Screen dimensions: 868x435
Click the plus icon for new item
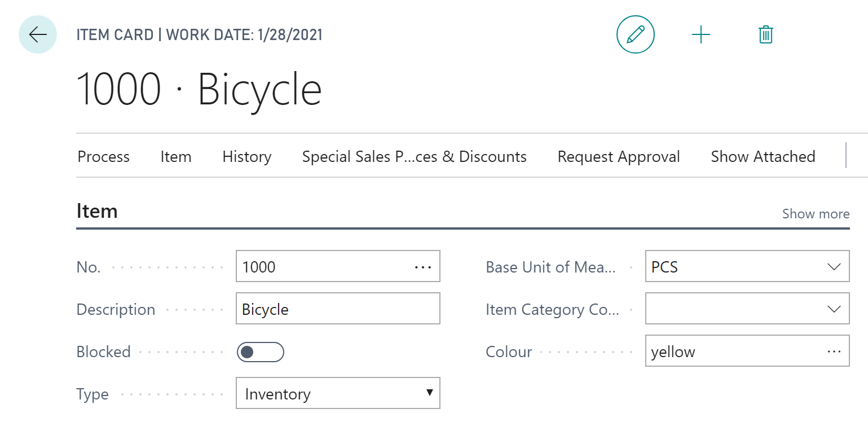[701, 35]
